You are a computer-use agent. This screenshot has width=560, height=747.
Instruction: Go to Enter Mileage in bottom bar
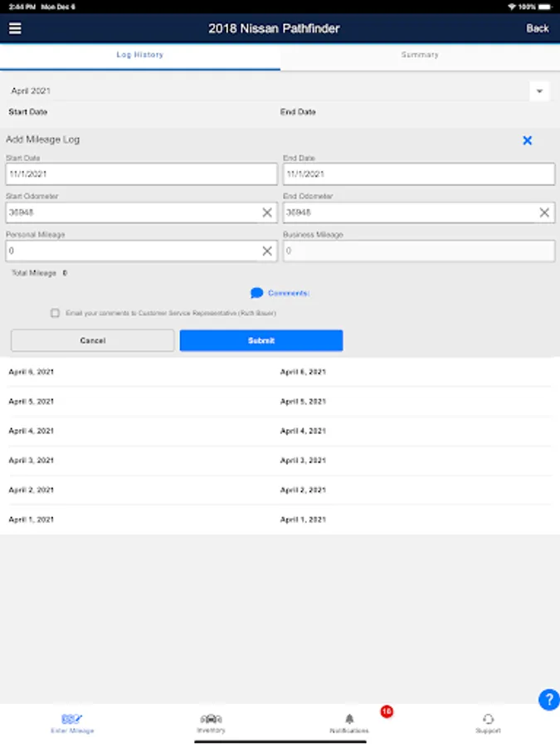72,723
